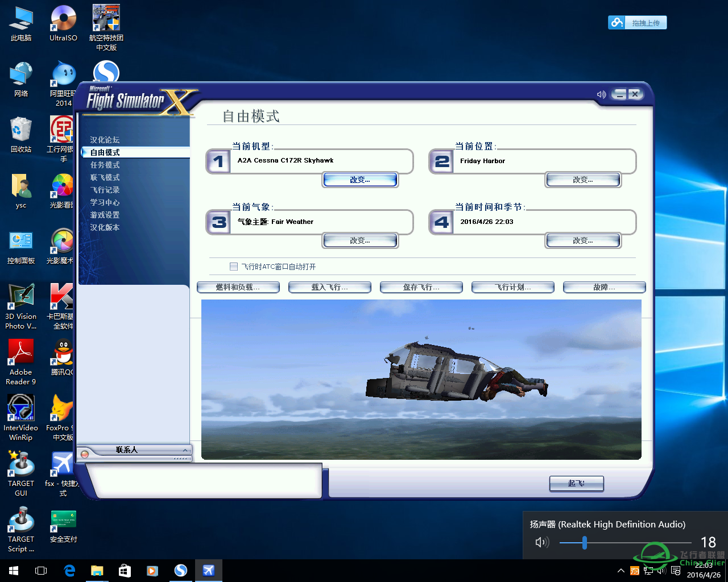Click the step 1 number badge
This screenshot has height=582, width=728.
click(x=218, y=161)
